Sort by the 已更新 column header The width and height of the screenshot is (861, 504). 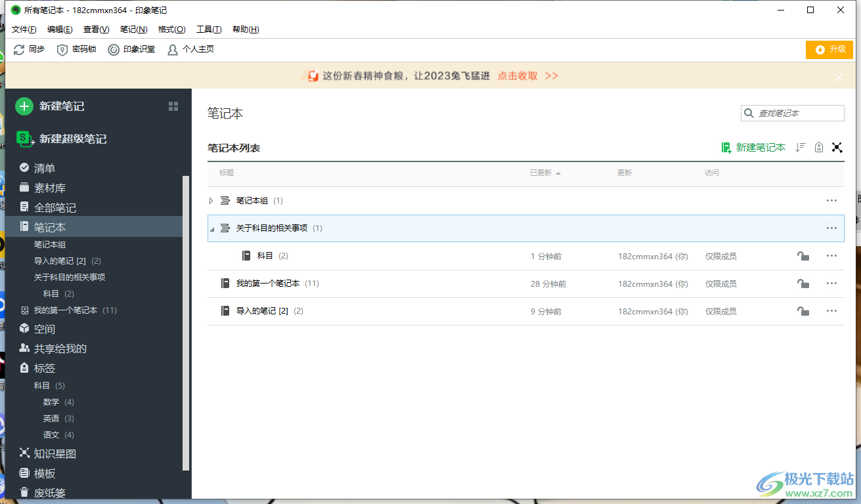545,173
